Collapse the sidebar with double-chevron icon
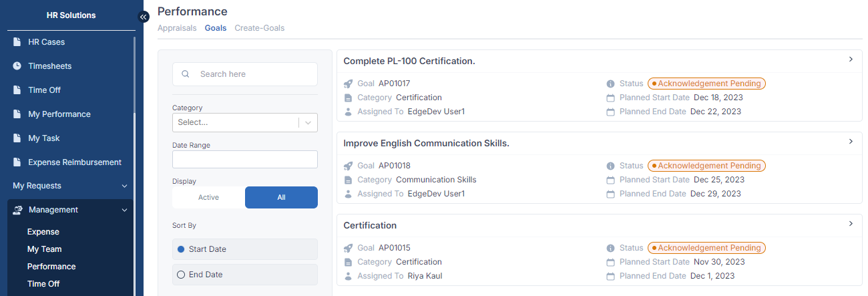 [x=144, y=17]
